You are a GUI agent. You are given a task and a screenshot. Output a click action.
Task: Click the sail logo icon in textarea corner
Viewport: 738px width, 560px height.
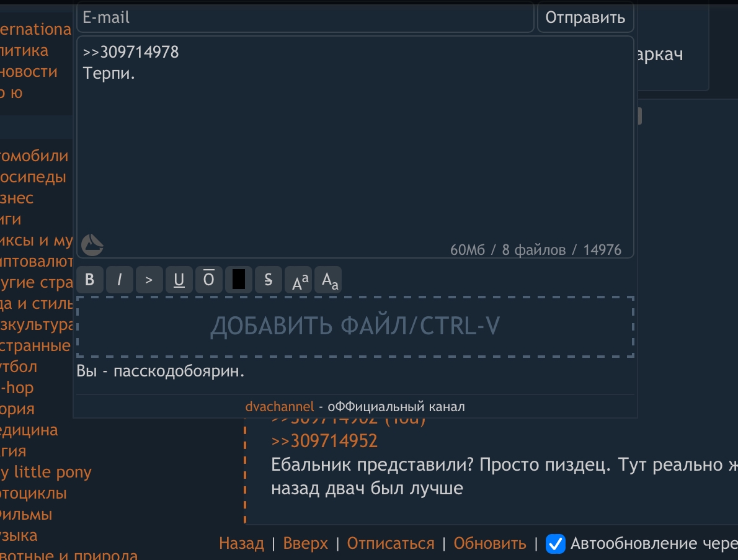coord(92,245)
